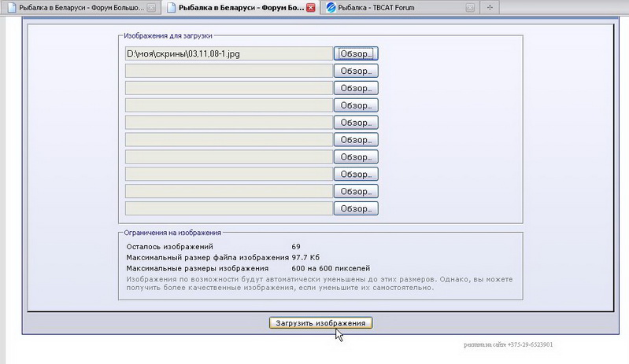Click the last Обзор button in the list
Image resolution: width=629 pixels, height=364 pixels.
pos(356,209)
